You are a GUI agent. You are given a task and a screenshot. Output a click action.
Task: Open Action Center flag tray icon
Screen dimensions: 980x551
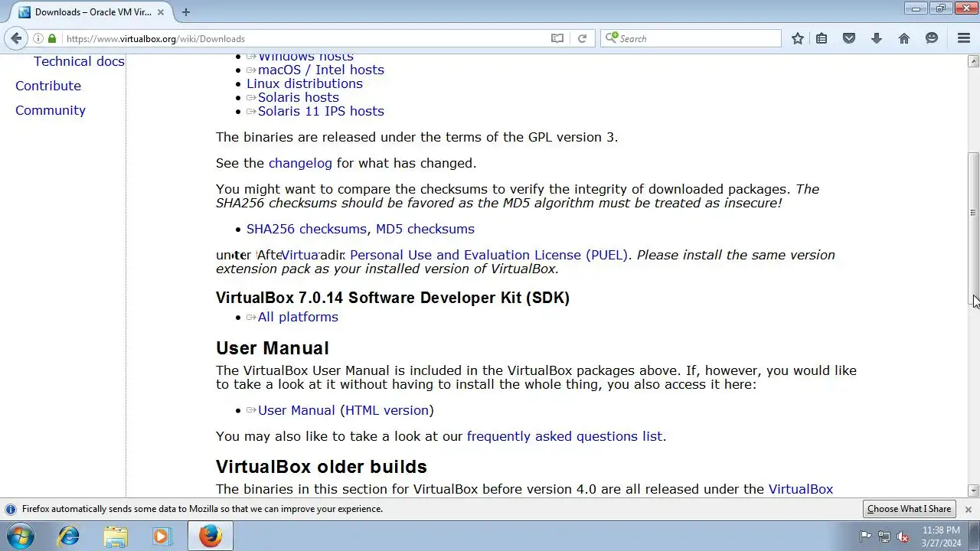[865, 536]
